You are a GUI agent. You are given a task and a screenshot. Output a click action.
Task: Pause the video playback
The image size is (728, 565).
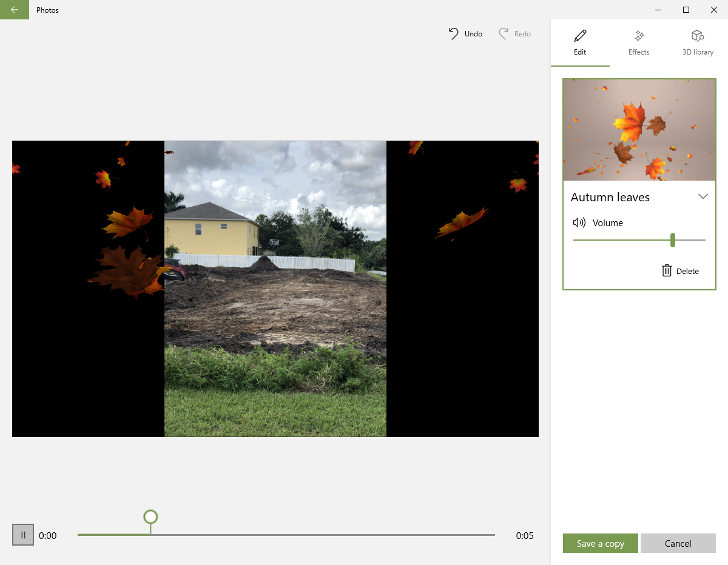(23, 535)
